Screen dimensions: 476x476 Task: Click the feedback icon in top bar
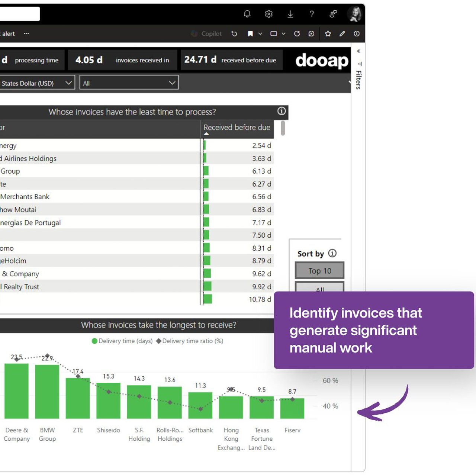[333, 14]
